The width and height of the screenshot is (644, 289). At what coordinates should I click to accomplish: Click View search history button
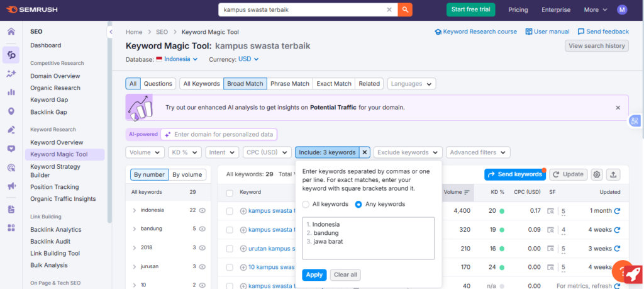tap(597, 45)
